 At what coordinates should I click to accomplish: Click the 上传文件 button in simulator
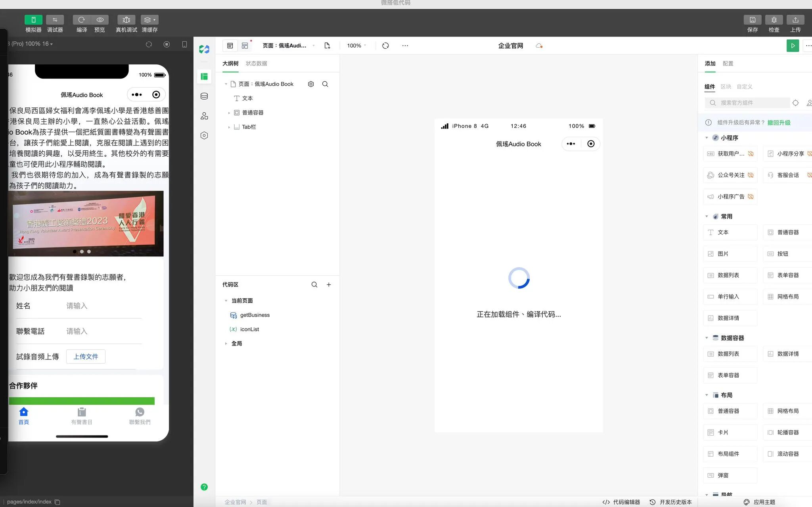coord(86,357)
